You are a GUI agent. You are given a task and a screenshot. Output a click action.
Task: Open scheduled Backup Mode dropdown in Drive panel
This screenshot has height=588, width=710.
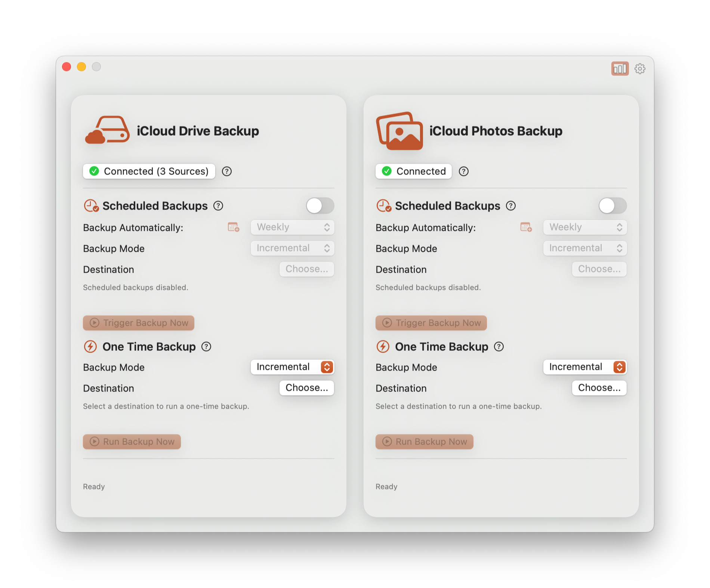(x=293, y=248)
